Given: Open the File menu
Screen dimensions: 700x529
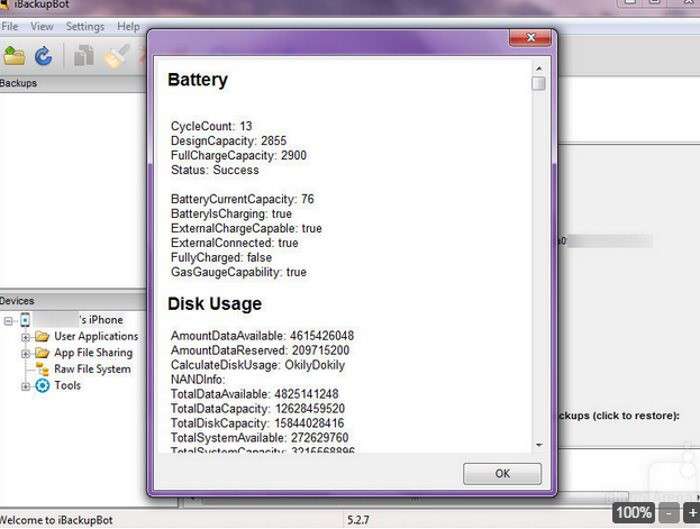Looking at the screenshot, I should pyautogui.click(x=9, y=26).
